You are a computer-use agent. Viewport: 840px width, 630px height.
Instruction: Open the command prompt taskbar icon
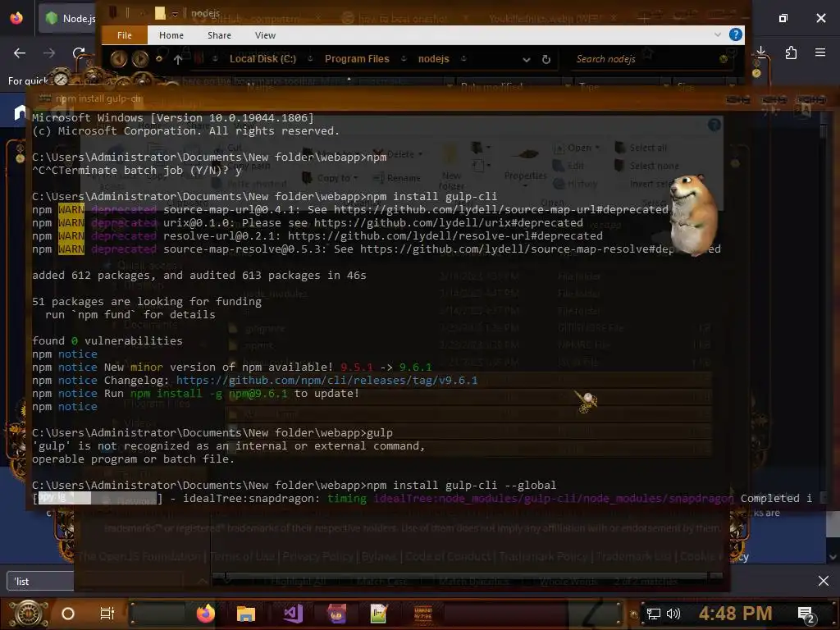[423, 614]
